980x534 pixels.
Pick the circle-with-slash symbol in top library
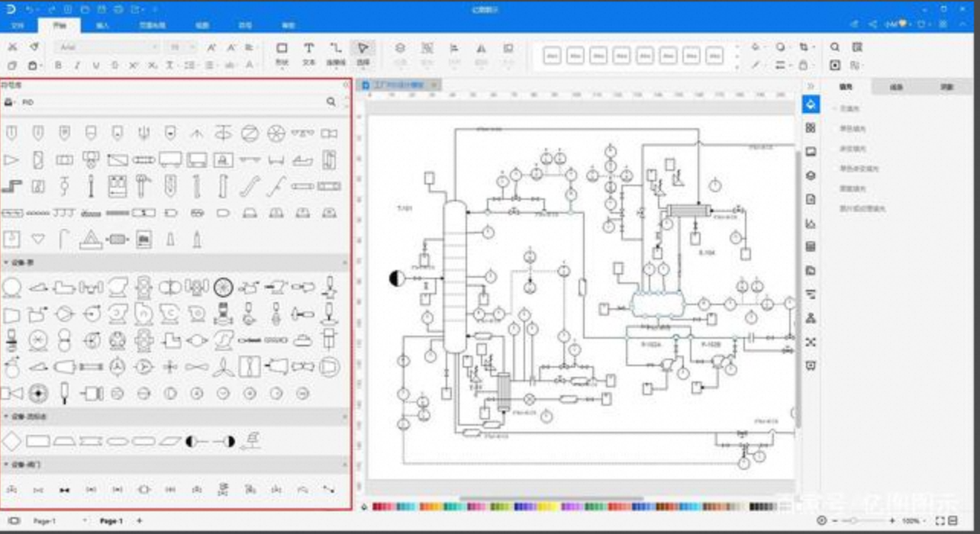point(250,134)
